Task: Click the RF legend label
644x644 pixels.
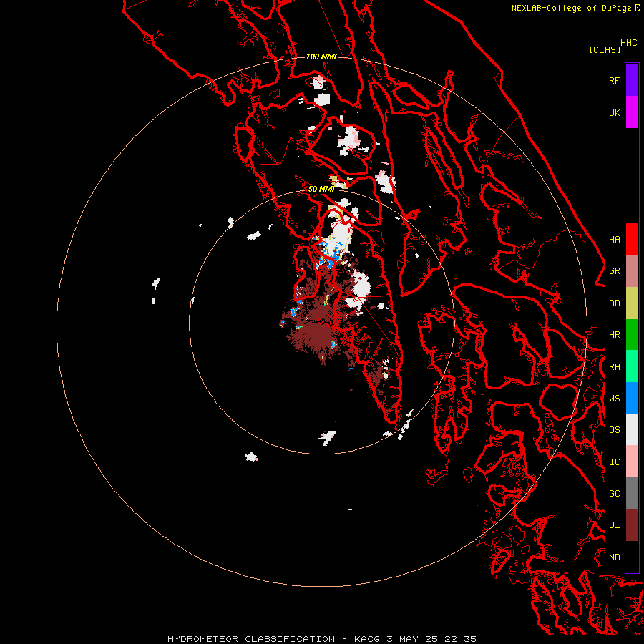Action: click(x=614, y=80)
